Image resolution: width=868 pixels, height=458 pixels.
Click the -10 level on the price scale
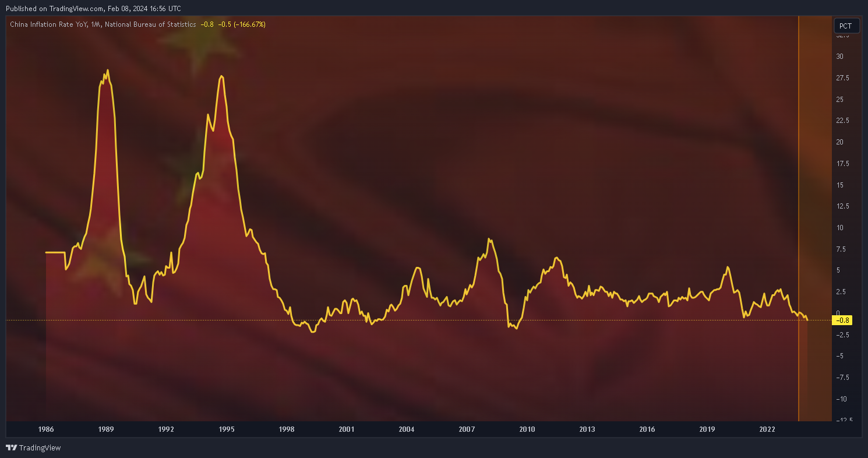(842, 399)
